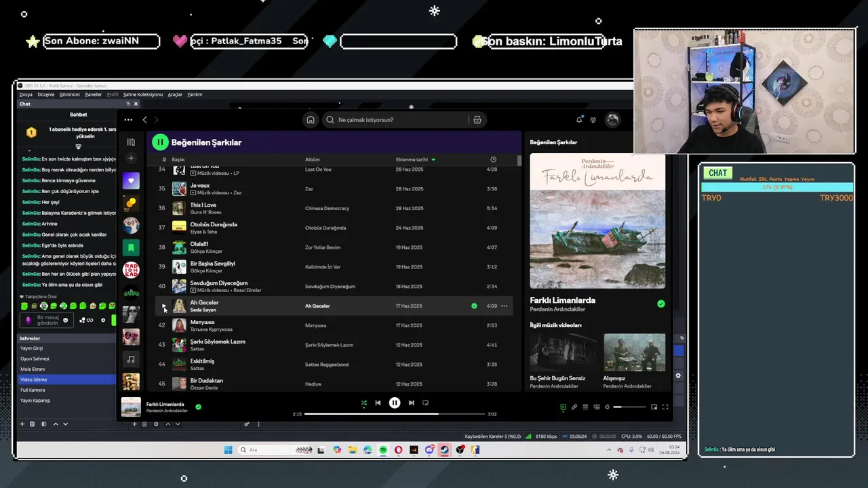Toggle shuffle in Spotify player

pos(363,403)
